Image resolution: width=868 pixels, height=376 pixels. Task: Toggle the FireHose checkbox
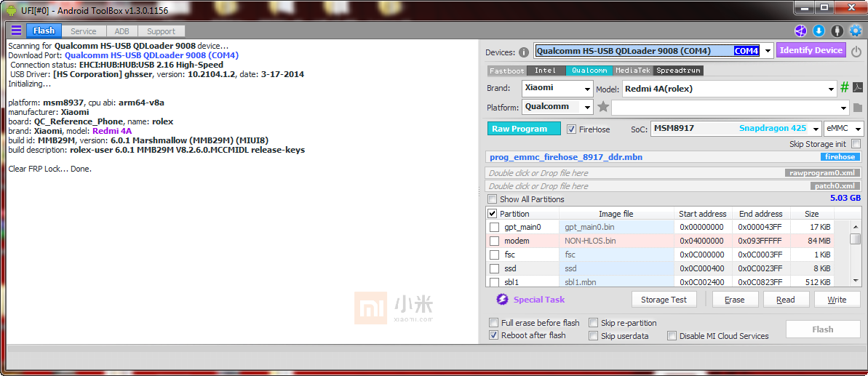pyautogui.click(x=572, y=129)
